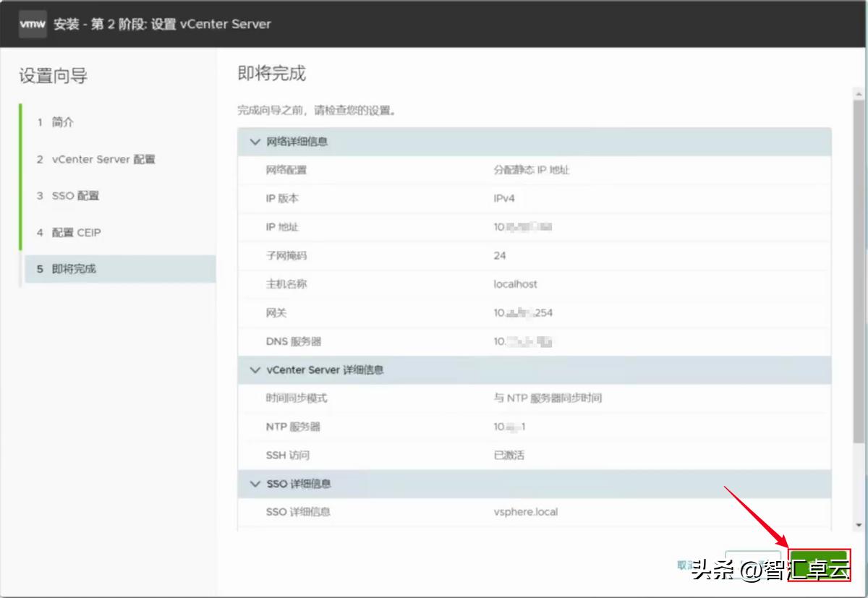Screen dimensions: 868x598
Task: Select the 已激活 value
Action: pos(509,456)
